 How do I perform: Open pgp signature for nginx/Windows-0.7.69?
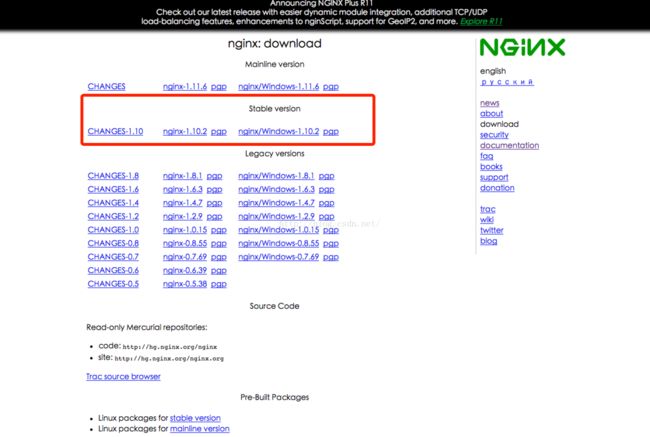[331, 257]
